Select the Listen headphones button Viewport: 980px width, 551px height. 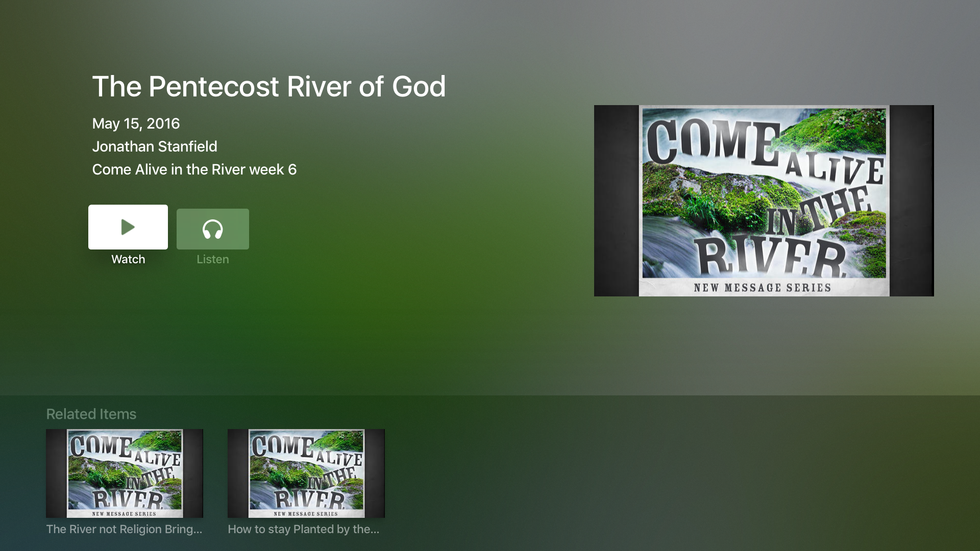click(x=213, y=229)
